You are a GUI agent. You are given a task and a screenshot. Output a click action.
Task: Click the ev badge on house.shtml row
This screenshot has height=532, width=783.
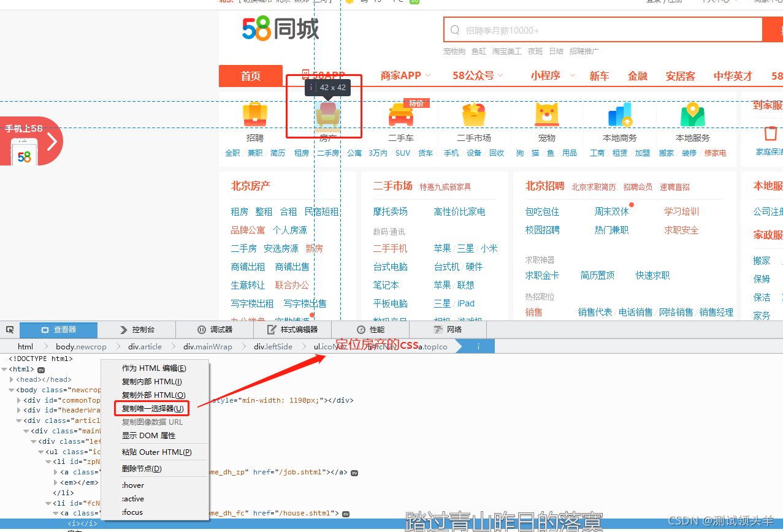point(346,514)
